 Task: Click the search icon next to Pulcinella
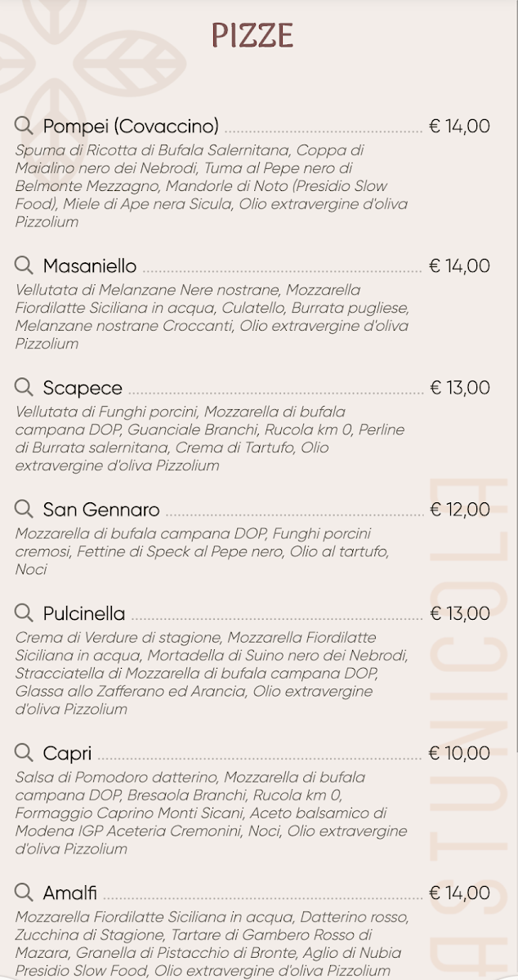pos(25,612)
